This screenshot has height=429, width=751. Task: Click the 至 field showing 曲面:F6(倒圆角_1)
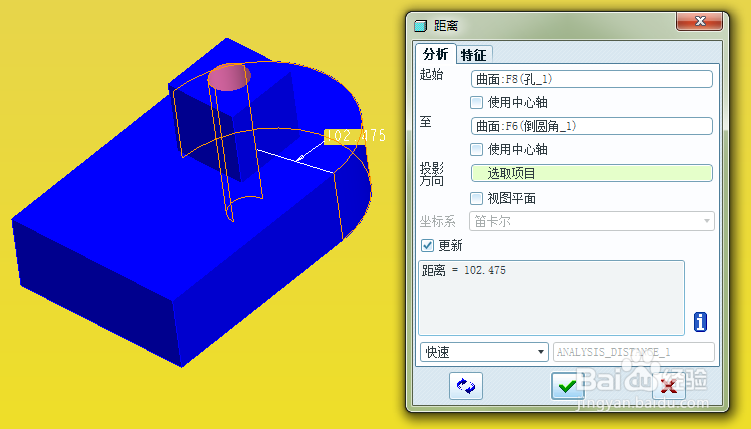[x=592, y=126]
